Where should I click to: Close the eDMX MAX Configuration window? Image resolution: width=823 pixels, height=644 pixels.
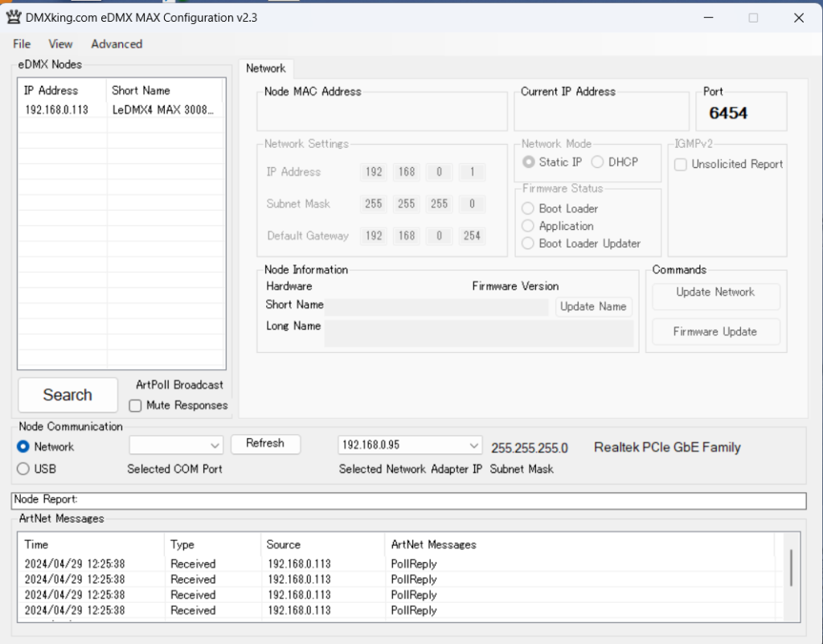(x=799, y=18)
